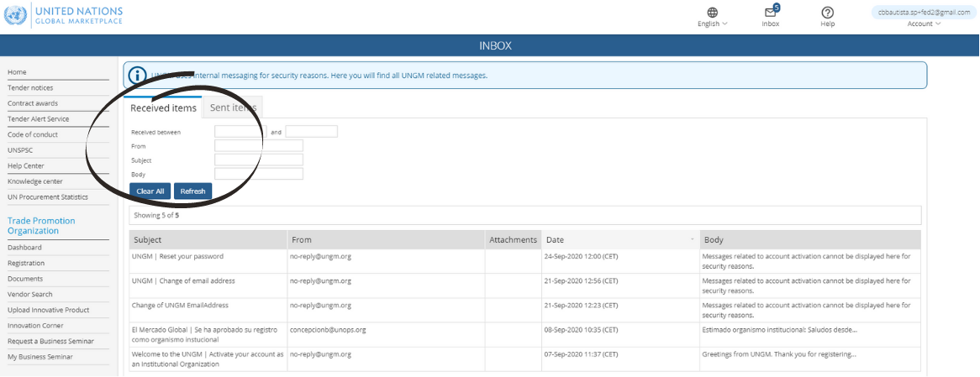Image resolution: width=980 pixels, height=377 pixels.
Task: Click date 08-Sep-2020 10:35 (CET)
Action: (x=581, y=330)
